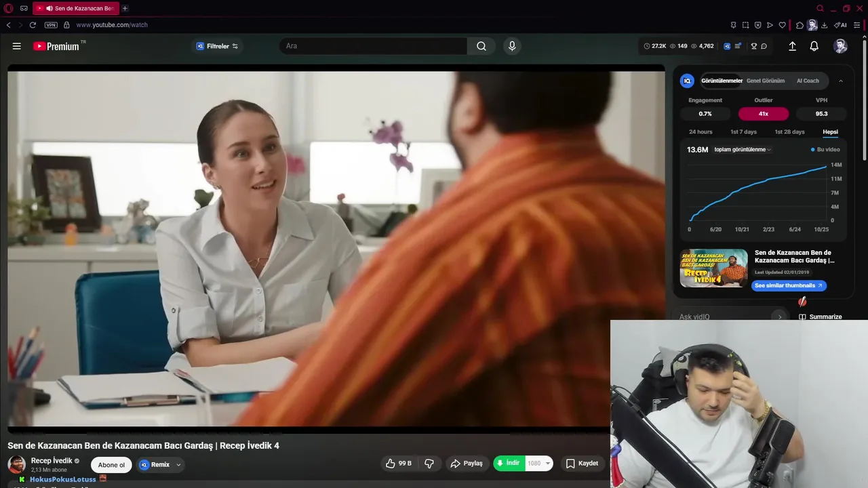
Task: Click the 0.7% Engagement pill
Action: coord(705,114)
